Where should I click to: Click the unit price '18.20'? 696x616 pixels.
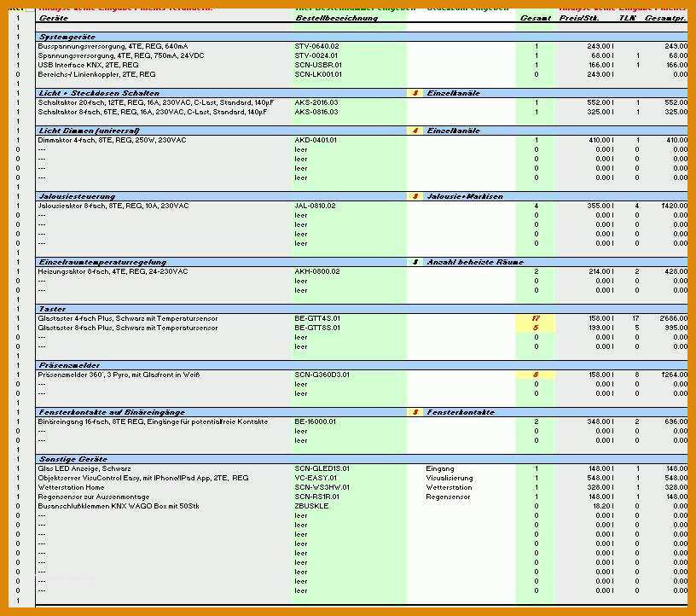[604, 506]
